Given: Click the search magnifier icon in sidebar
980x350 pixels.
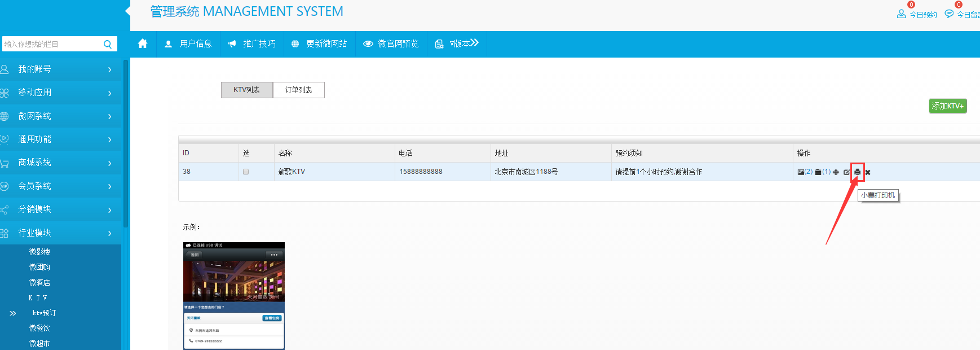Looking at the screenshot, I should tap(108, 44).
